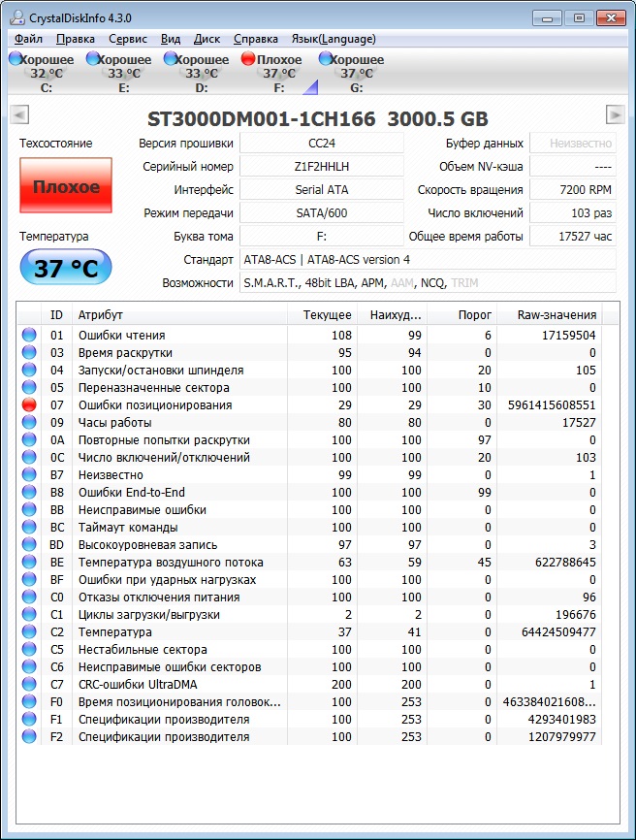Screen dimensions: 636x840
Task: Open the Файл menu
Action: click(x=28, y=39)
